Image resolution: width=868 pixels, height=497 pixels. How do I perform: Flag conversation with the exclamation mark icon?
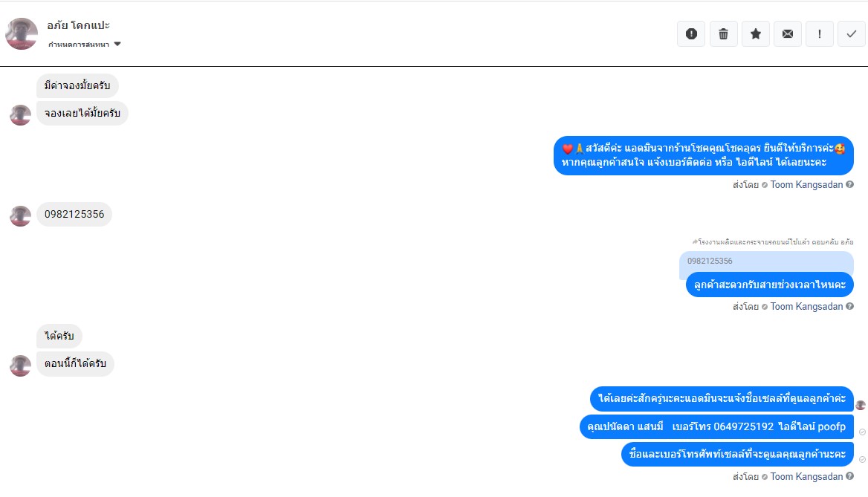point(819,33)
